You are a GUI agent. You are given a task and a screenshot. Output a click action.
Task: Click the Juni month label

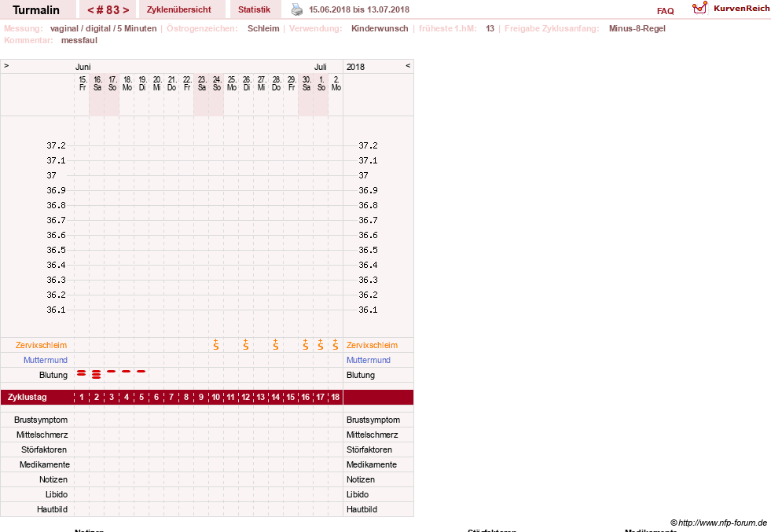click(x=83, y=67)
